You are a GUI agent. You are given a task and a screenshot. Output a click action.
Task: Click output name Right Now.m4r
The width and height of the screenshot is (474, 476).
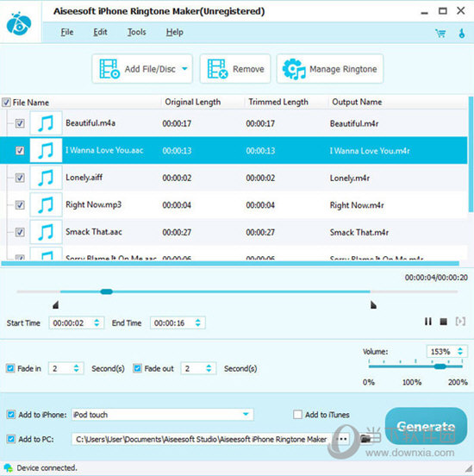(357, 205)
